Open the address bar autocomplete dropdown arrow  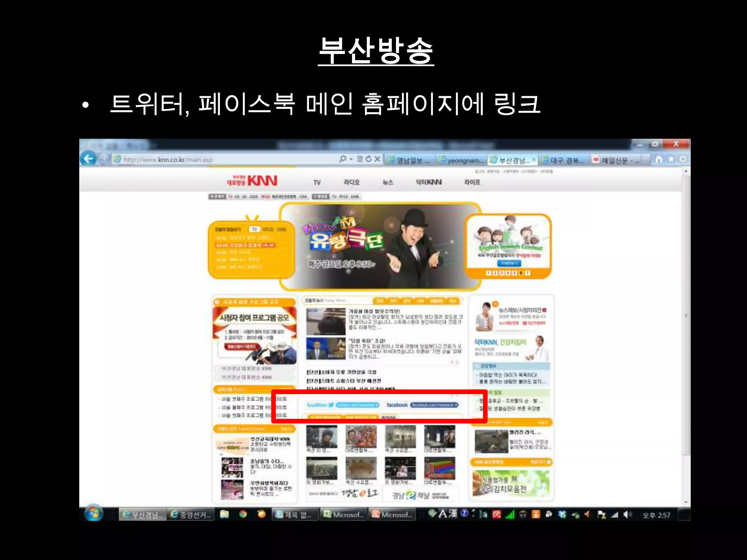tap(351, 159)
